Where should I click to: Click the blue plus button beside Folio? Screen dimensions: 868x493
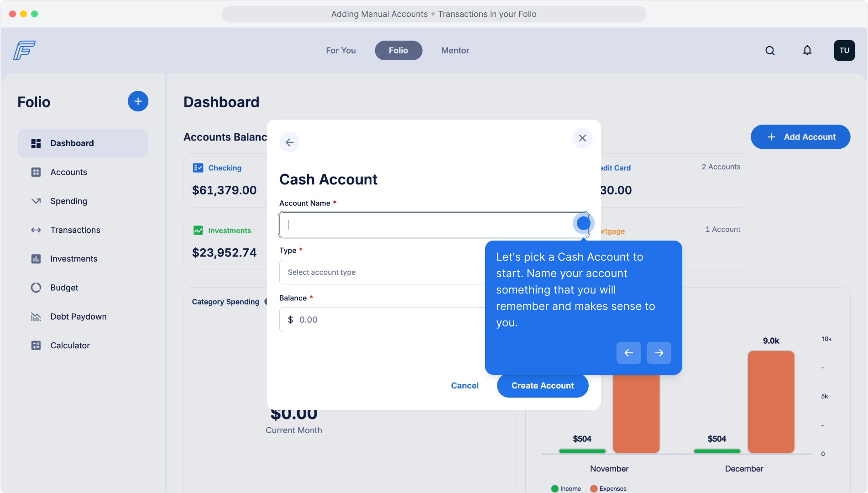pyautogui.click(x=138, y=101)
